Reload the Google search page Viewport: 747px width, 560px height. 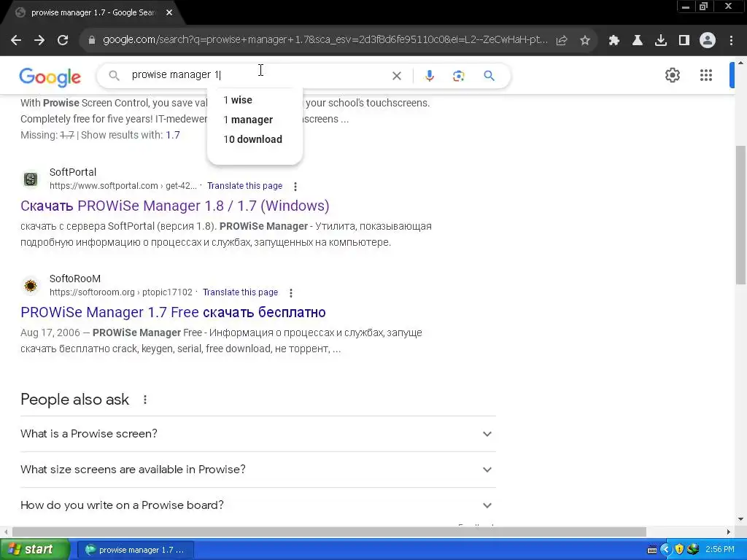coord(63,40)
